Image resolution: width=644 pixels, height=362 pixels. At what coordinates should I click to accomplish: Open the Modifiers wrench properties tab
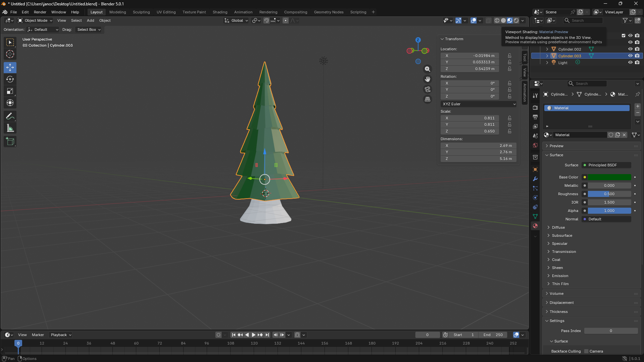coord(535,179)
